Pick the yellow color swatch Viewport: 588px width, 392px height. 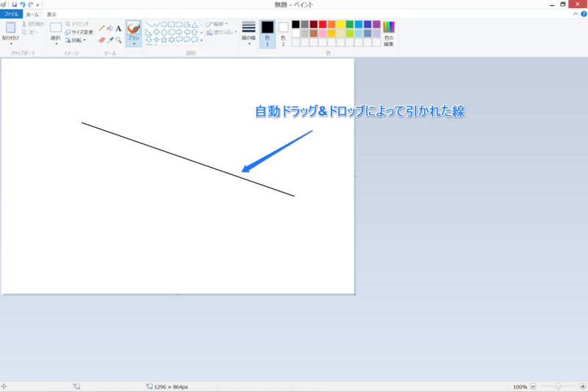coord(341,24)
